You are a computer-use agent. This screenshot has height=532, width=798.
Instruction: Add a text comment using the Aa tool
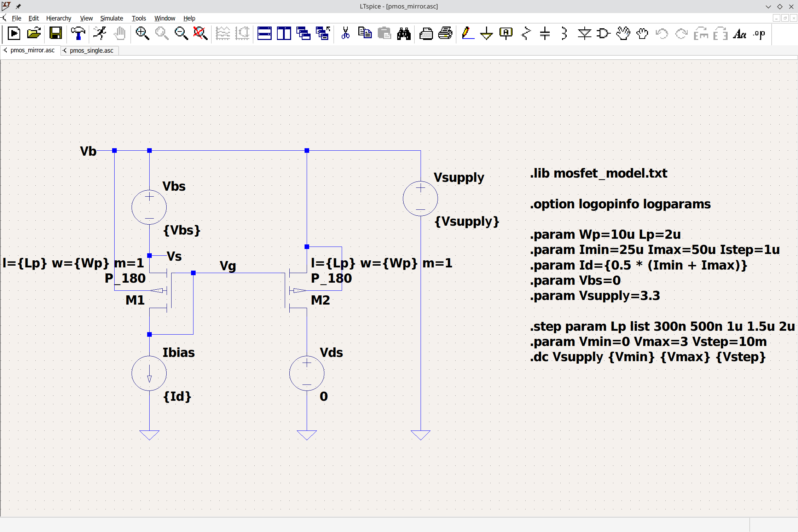[739, 34]
